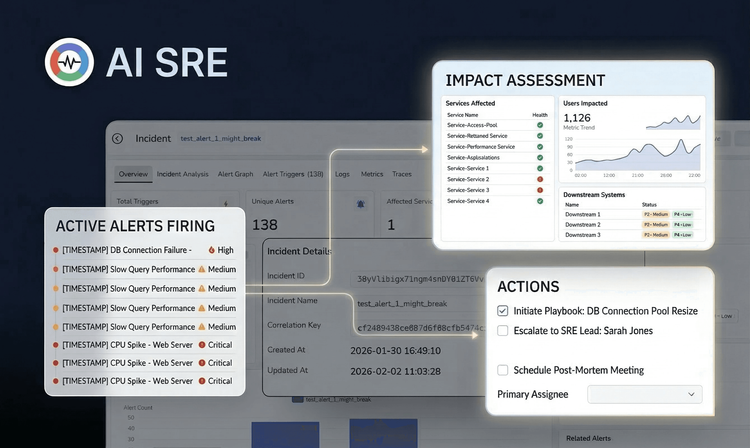Click the lightning icon in Total Triggers
This screenshot has height=448, width=750.
click(x=227, y=201)
